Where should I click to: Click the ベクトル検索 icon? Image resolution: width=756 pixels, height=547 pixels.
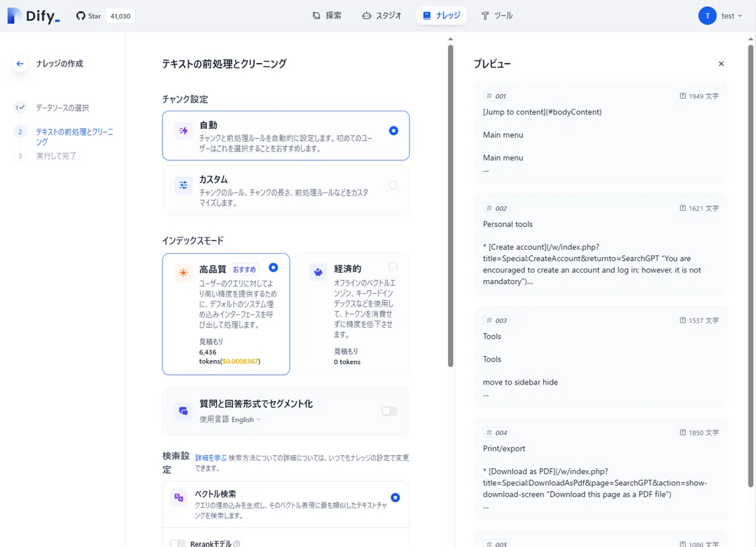tap(179, 498)
